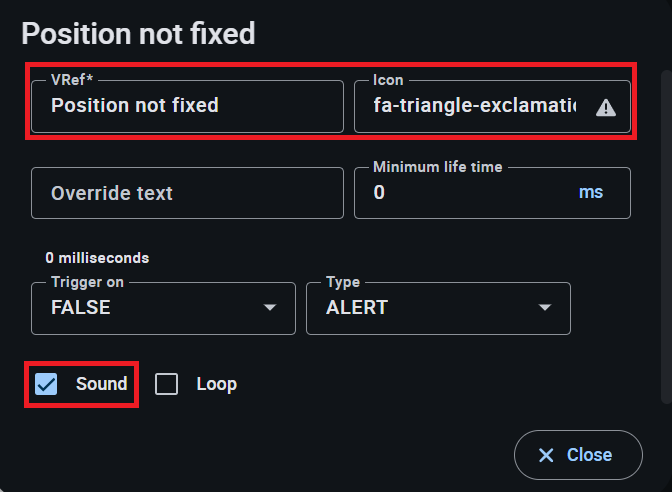Expand the Trigger on dropdown arrow
Screen dimensions: 672x492
pos(269,308)
